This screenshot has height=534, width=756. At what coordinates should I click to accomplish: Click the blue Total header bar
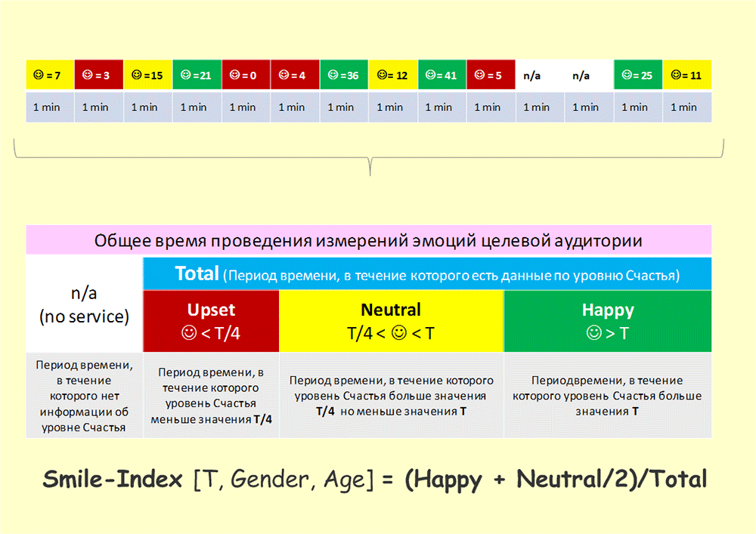click(x=426, y=273)
